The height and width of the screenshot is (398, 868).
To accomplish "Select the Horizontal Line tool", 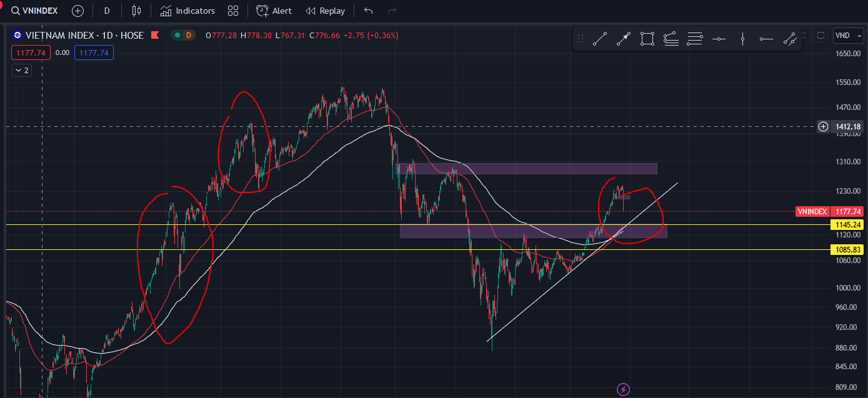I will tap(719, 39).
